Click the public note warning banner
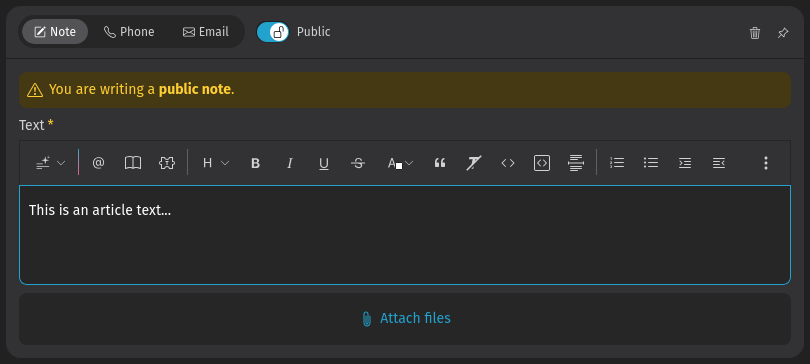Screen dimensions: 810x364 click(405, 90)
